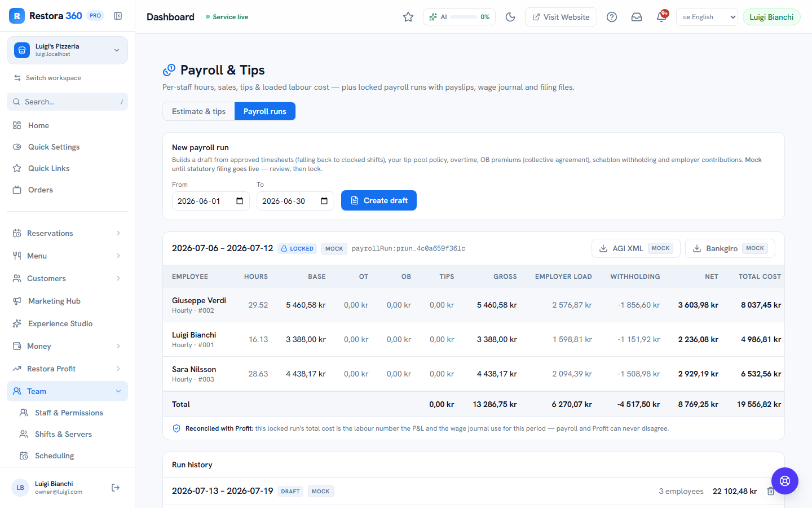Image resolution: width=812 pixels, height=508 pixels.
Task: Focus the sidebar Search field
Action: [67, 102]
